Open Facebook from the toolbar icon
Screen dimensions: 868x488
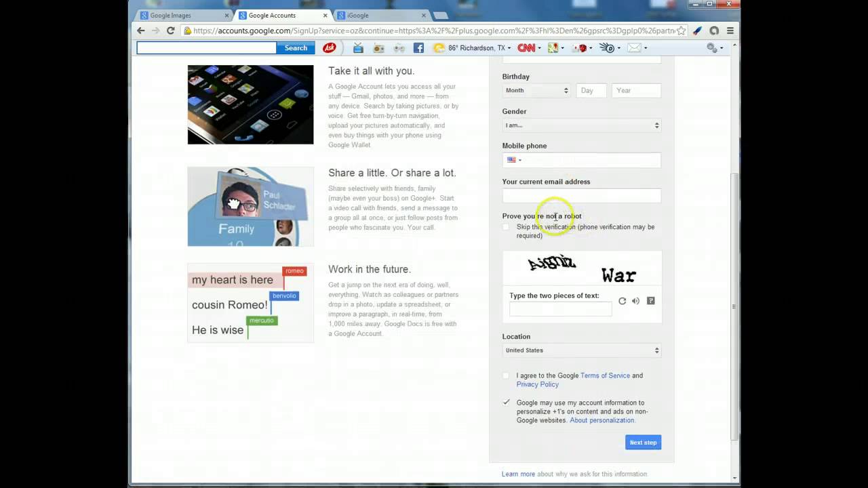pos(418,47)
